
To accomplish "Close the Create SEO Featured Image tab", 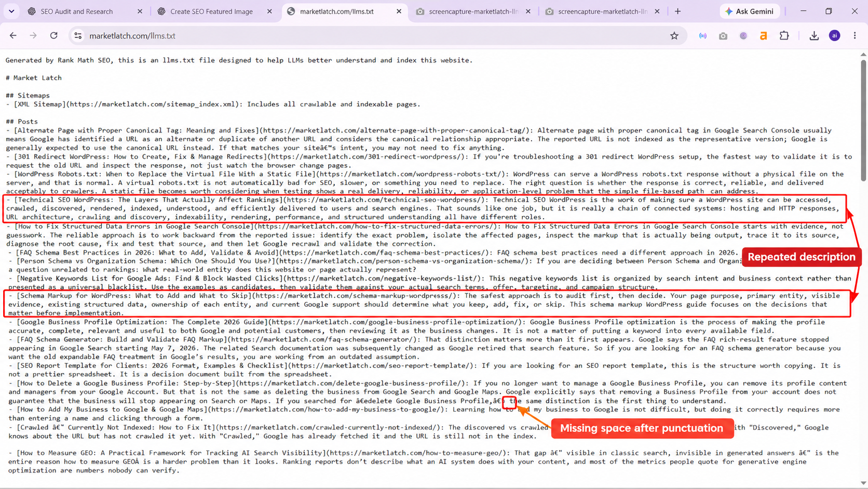I will pyautogui.click(x=269, y=11).
